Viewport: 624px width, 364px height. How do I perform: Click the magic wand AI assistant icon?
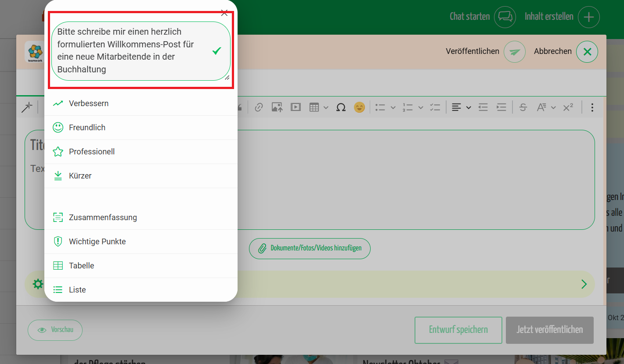coord(27,107)
